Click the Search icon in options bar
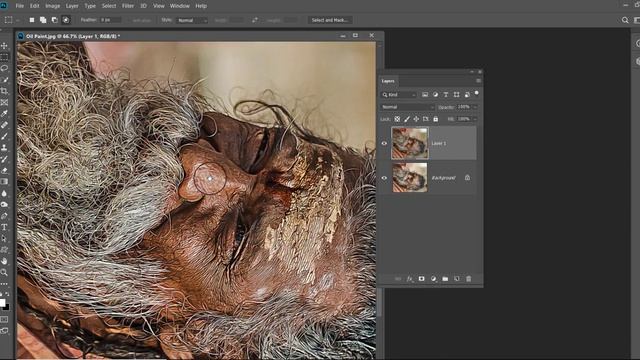Screen dimensions: 640x360 pos(625,20)
